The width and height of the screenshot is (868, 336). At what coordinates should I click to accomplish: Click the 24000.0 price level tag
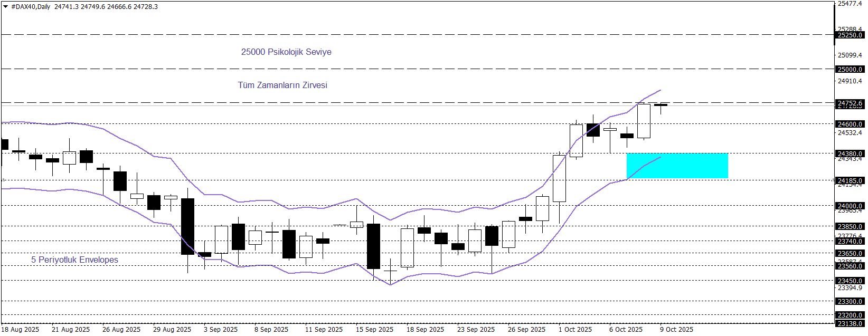(850, 206)
